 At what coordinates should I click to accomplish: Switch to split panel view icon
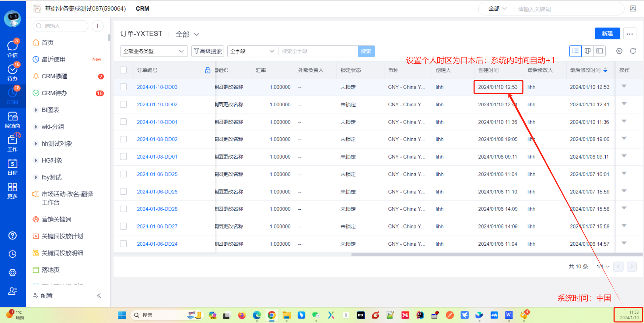[600, 51]
